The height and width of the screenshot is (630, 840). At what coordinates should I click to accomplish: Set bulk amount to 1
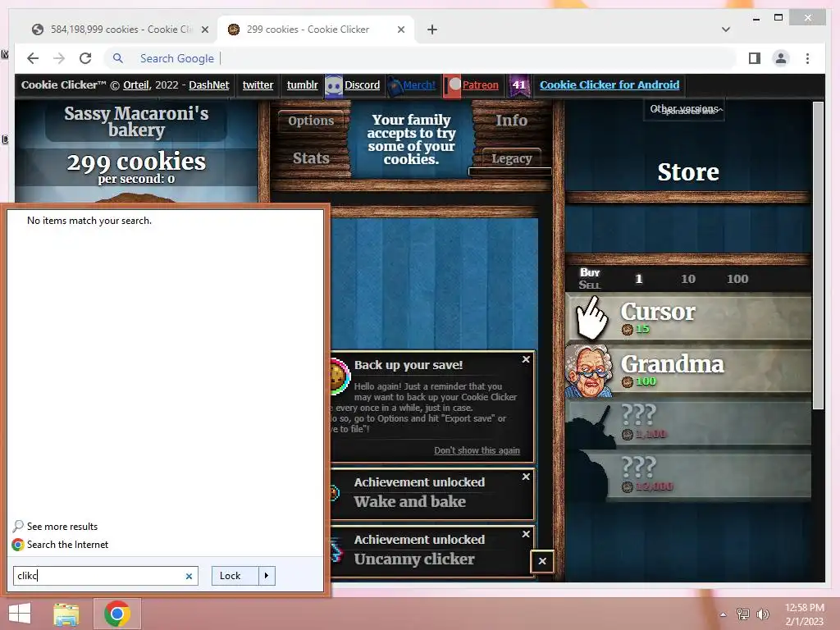[x=638, y=279]
